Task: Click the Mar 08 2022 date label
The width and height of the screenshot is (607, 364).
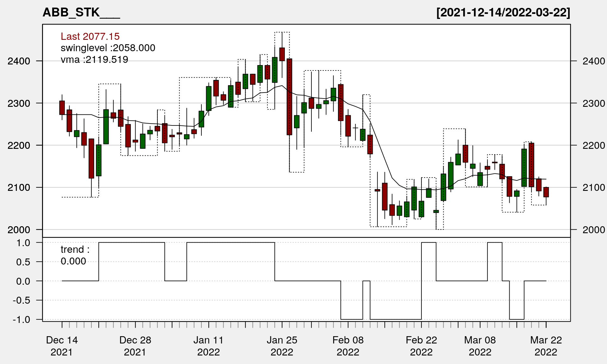Action: click(x=480, y=346)
